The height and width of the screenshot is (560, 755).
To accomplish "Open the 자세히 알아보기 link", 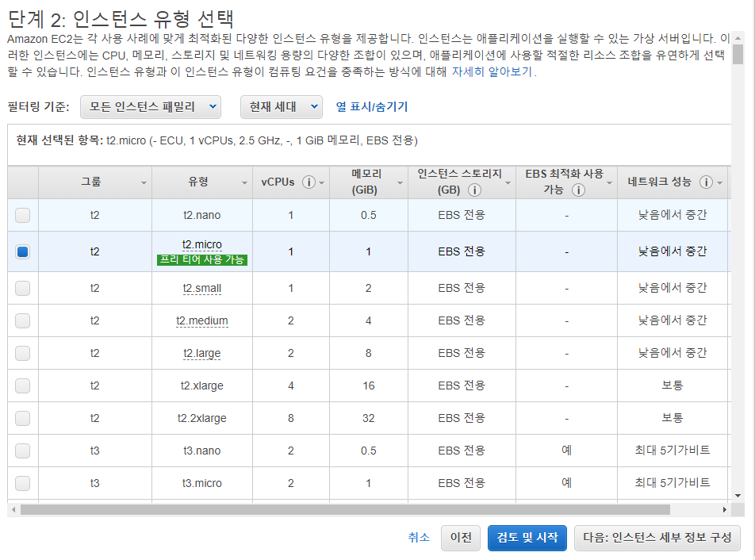I will [492, 71].
